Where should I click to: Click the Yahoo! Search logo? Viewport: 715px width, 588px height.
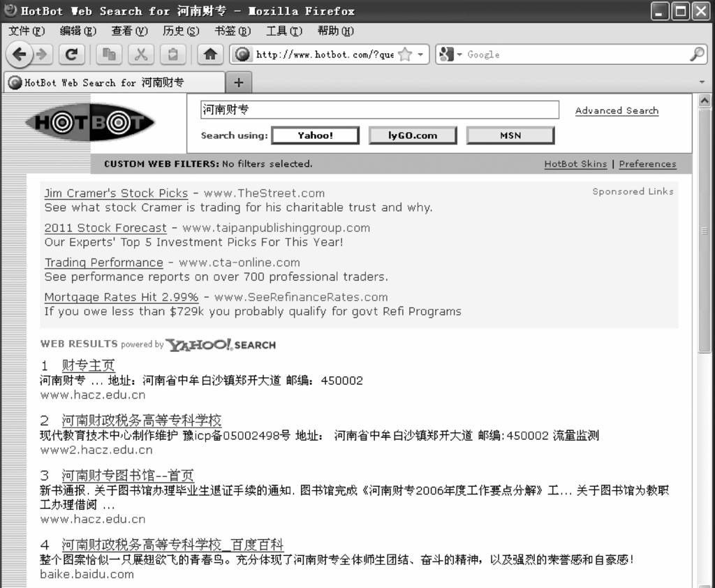coord(221,345)
